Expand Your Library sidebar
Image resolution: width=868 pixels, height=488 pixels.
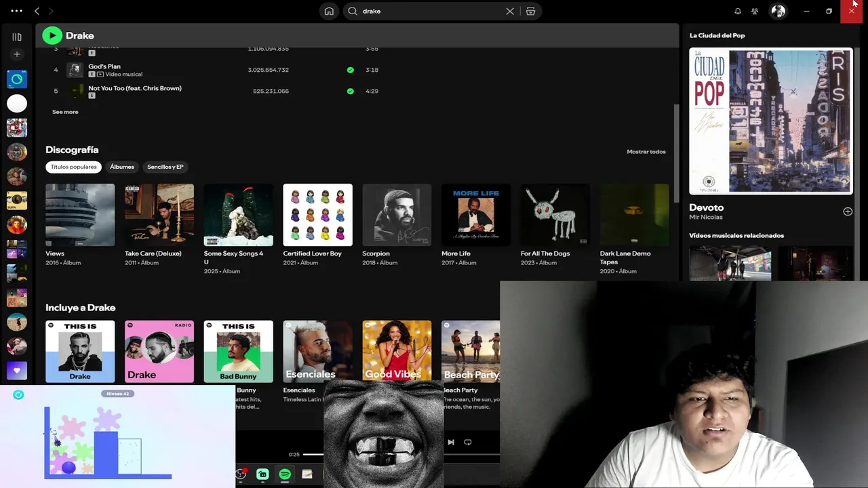17,37
